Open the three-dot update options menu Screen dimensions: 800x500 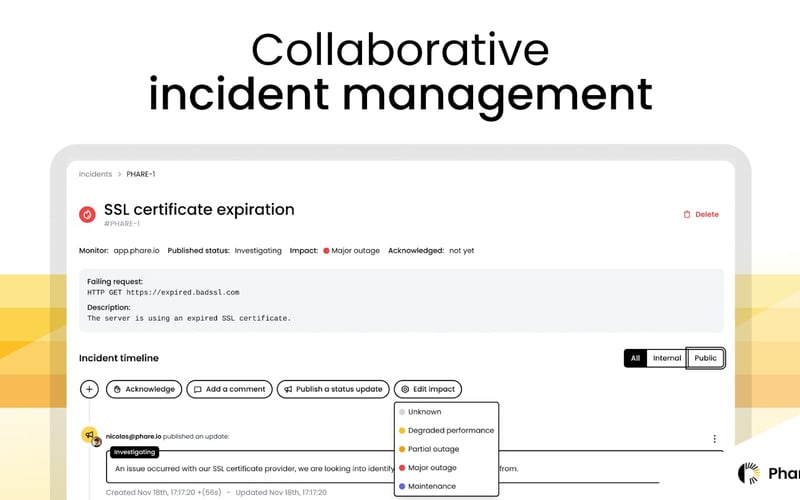tap(714, 439)
